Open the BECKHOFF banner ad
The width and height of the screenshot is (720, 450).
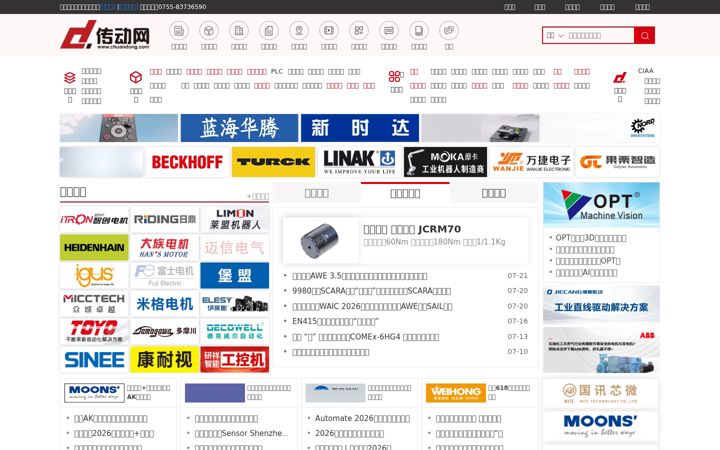click(x=187, y=162)
